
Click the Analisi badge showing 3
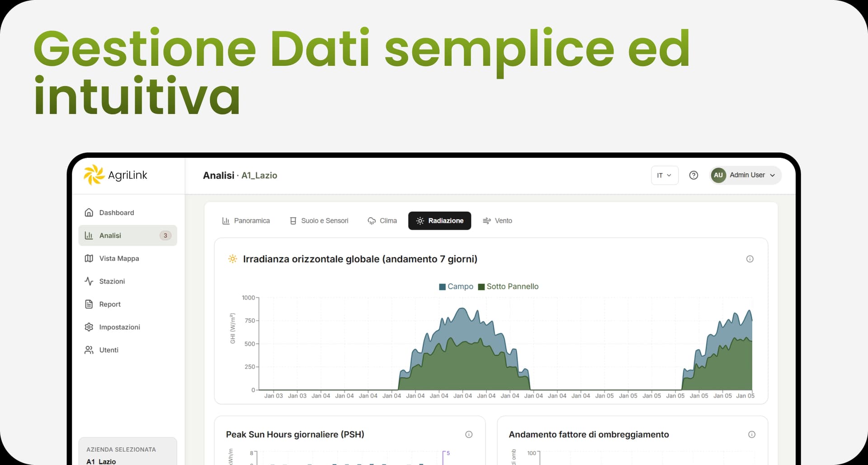point(165,235)
